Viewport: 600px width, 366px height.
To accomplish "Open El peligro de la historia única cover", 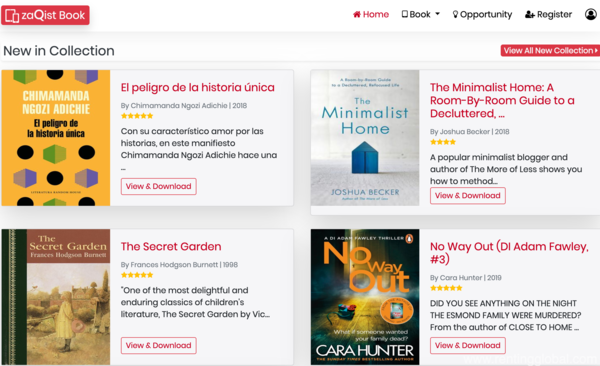I will click(56, 138).
